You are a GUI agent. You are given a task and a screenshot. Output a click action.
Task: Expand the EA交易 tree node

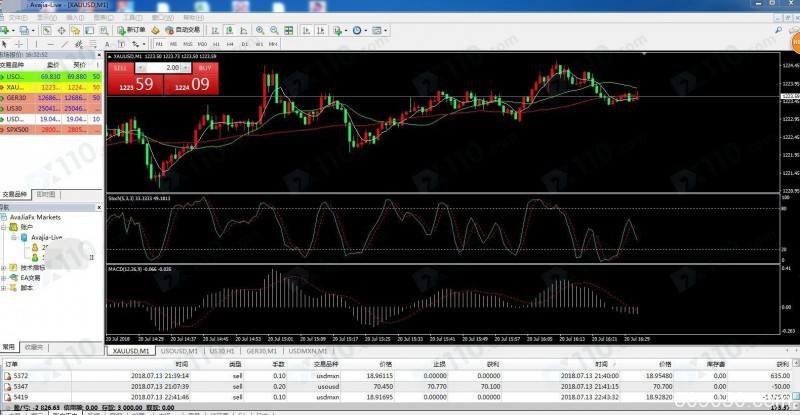(4, 278)
